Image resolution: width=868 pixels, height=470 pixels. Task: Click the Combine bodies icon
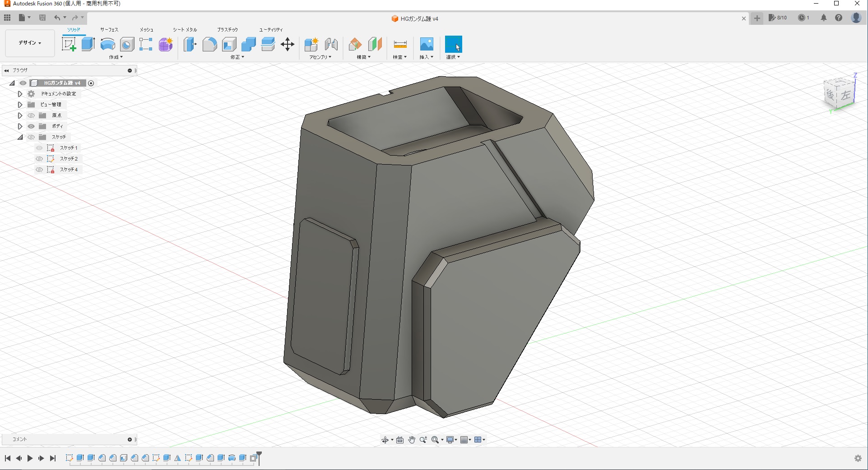[249, 44]
